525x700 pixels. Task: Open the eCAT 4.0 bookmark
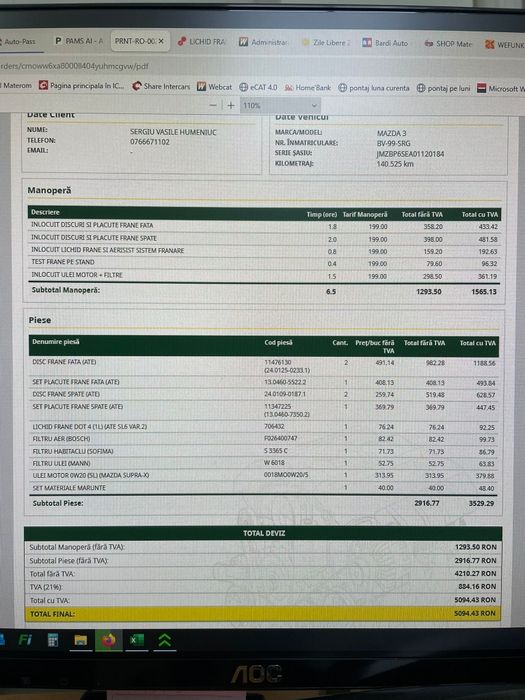(258, 88)
